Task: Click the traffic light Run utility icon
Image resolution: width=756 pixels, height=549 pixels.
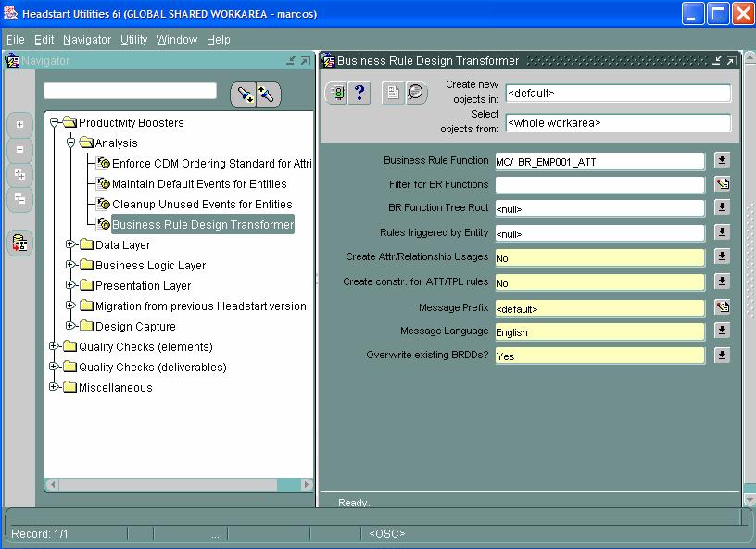Action: click(336, 93)
